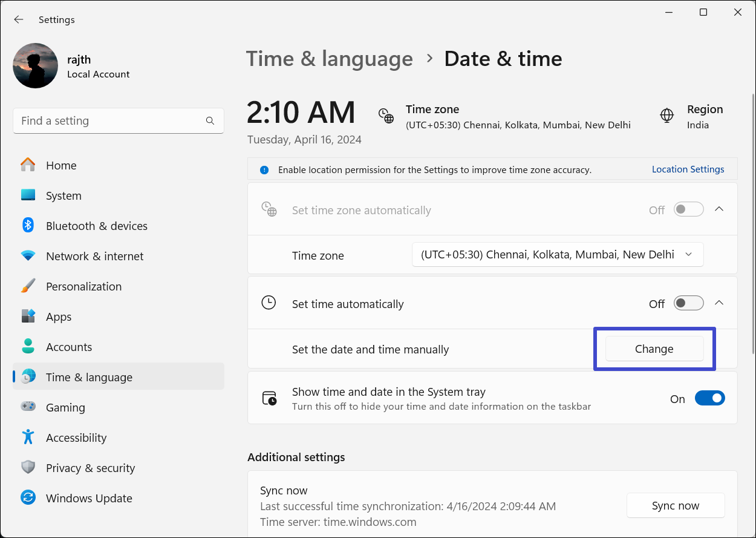Click the search magnifier icon
The height and width of the screenshot is (538, 756).
pyautogui.click(x=210, y=121)
